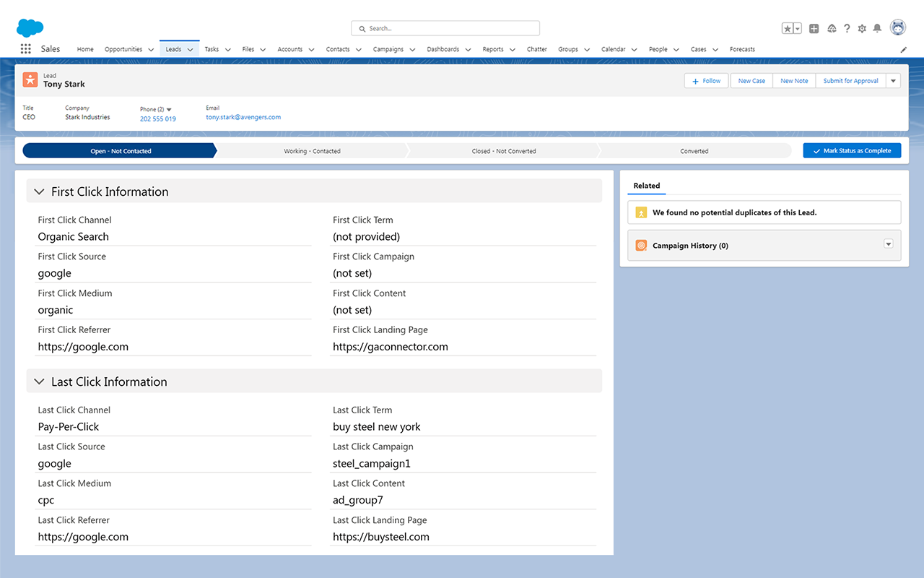Click Submit for Approval button
This screenshot has width=924, height=578.
pos(850,81)
